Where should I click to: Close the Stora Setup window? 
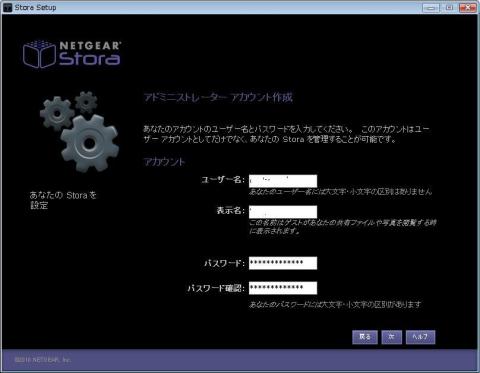click(x=468, y=8)
